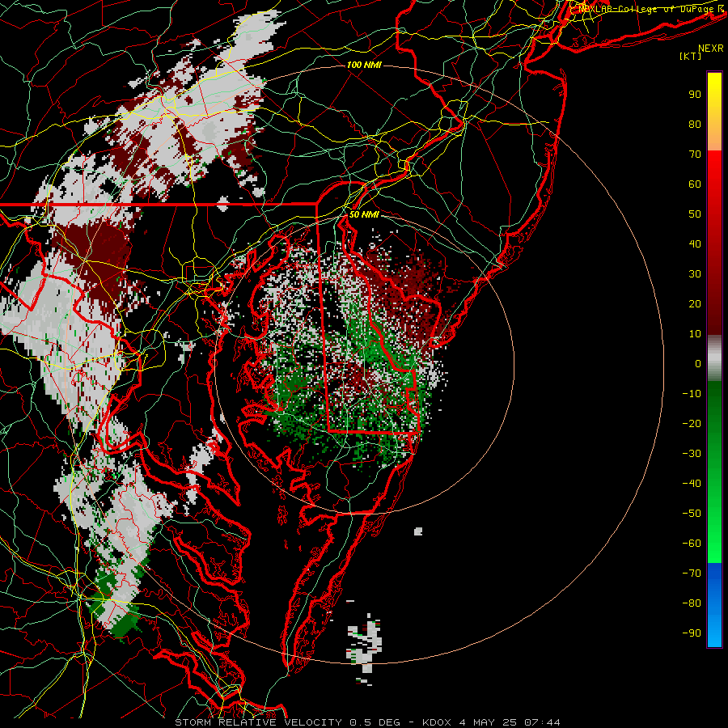Screen dimensions: 728x728
Task: Click the -40 knot label on the color scale
Action: pos(692,484)
